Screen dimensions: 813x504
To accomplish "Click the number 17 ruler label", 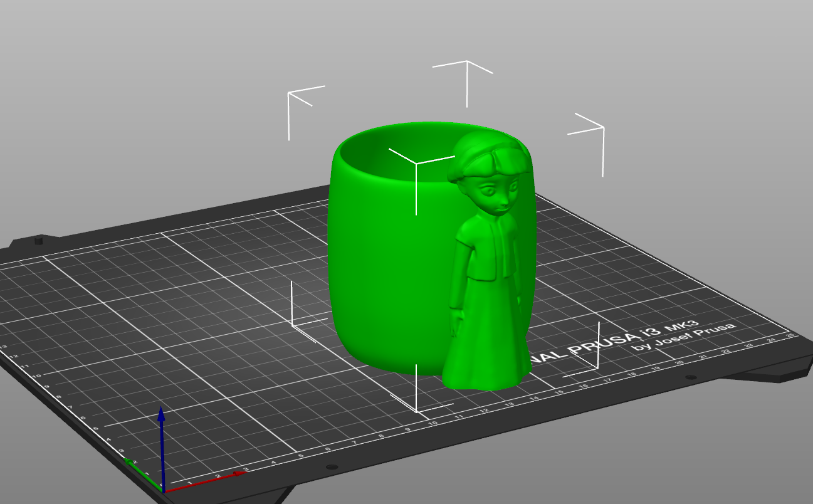I will click(607, 380).
